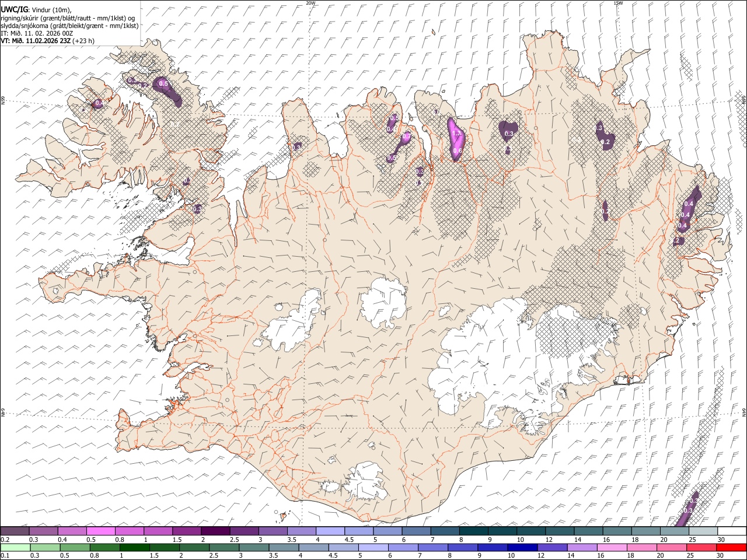
Task: Click the 1.5 label in lower legend
Action: pos(154,556)
